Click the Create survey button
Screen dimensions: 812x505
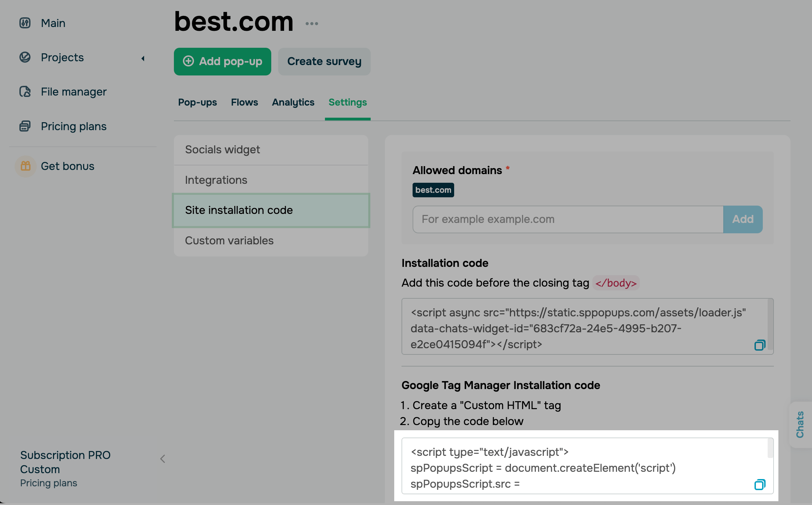(324, 62)
